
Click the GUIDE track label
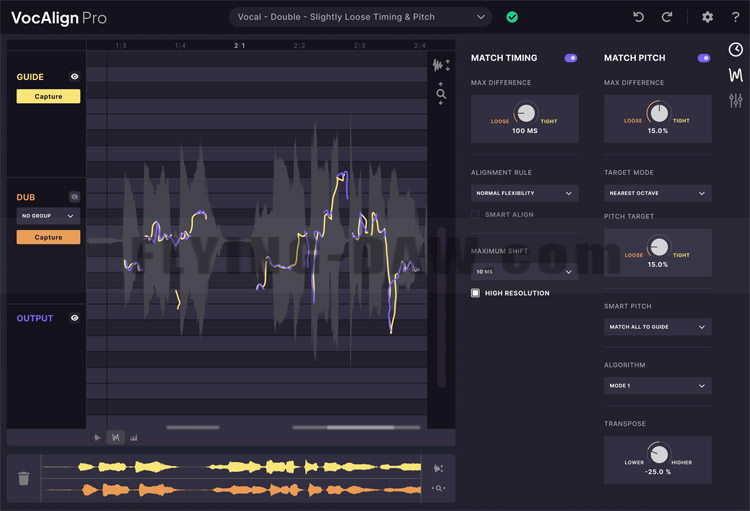pyautogui.click(x=30, y=77)
